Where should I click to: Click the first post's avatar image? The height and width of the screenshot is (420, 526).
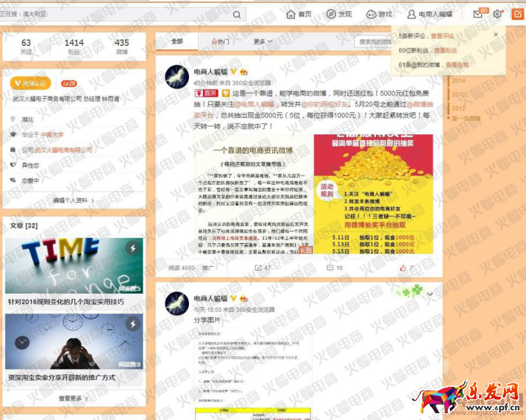pyautogui.click(x=177, y=77)
